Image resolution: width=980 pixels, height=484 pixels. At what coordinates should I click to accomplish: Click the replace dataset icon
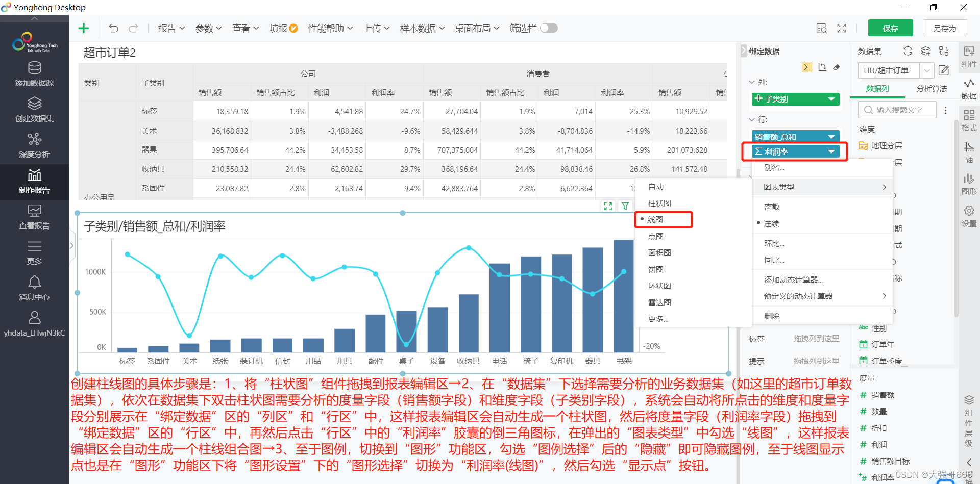(x=944, y=51)
